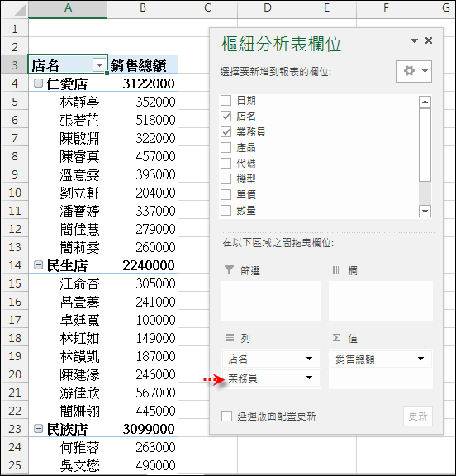
Task: Click the empty 欄 drop area
Action: 381,301
